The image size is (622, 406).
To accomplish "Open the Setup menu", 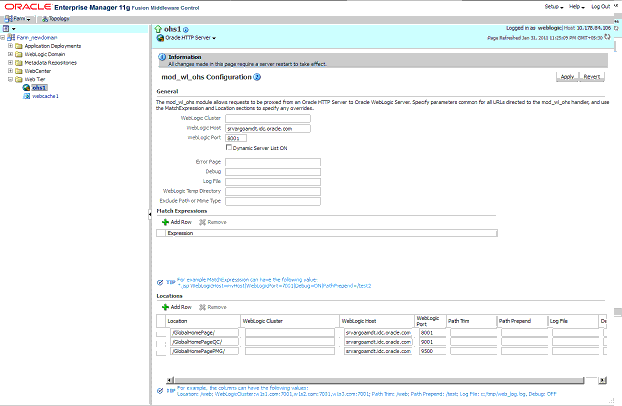I will (554, 7).
